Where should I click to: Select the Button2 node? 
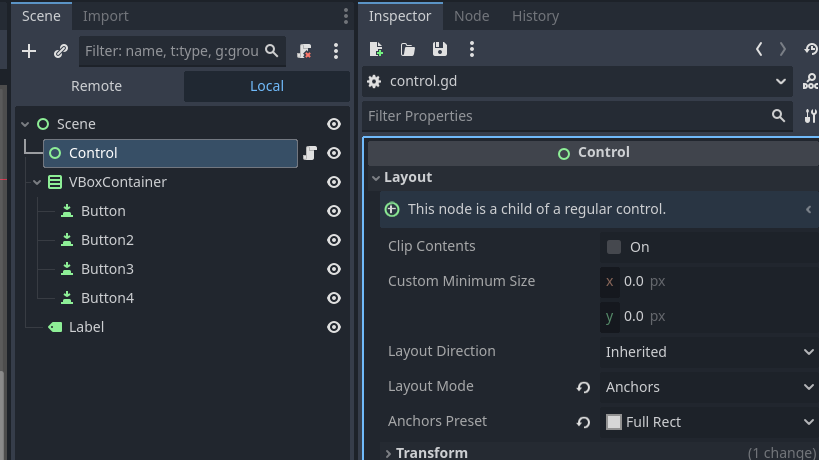[108, 240]
